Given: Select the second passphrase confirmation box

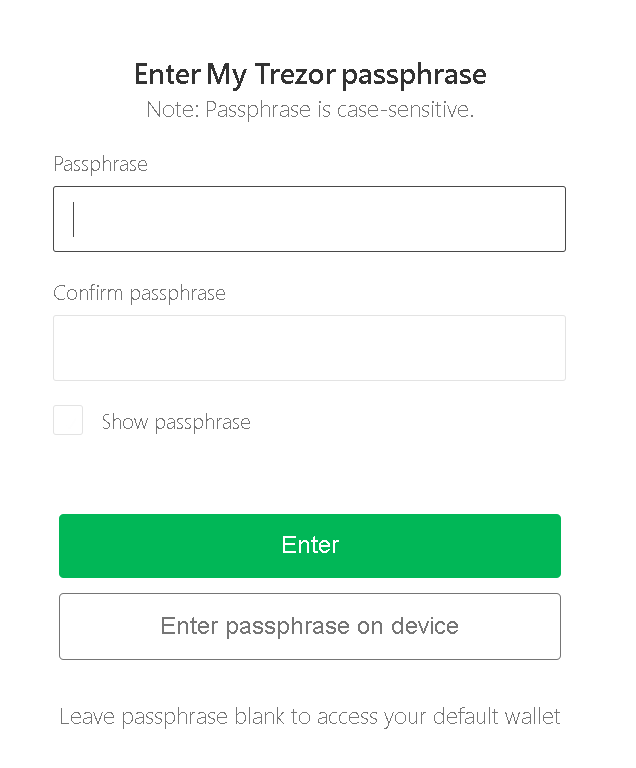Looking at the screenshot, I should (x=309, y=348).
